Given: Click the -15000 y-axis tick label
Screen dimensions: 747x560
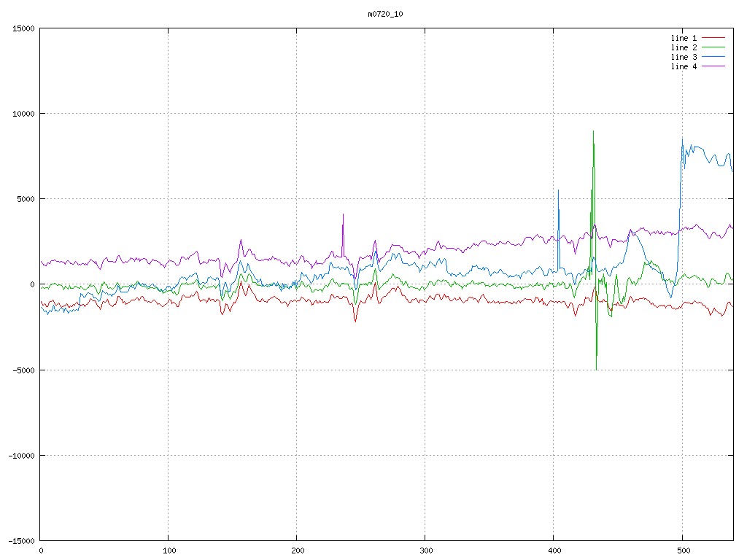Looking at the screenshot, I should pos(20,540).
